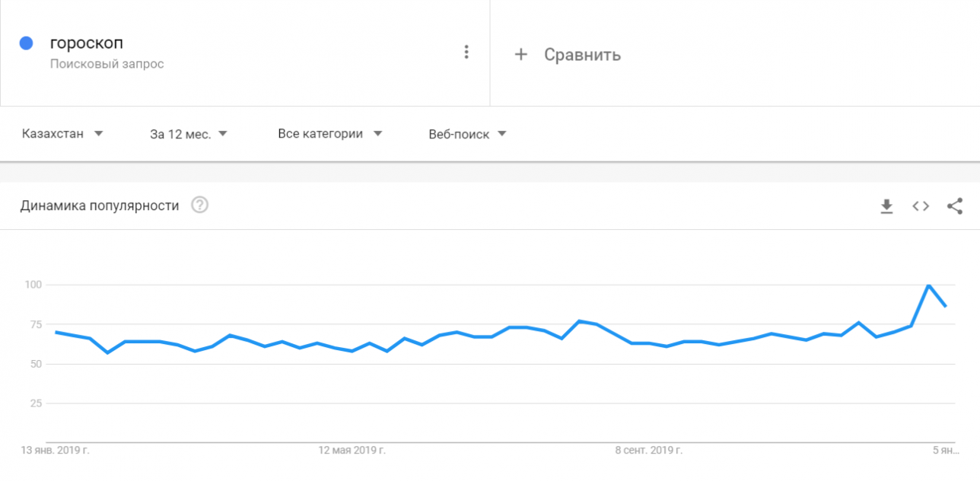Click the peak point of the trend line
Viewport: 980px width, 481px height.
tap(928, 285)
